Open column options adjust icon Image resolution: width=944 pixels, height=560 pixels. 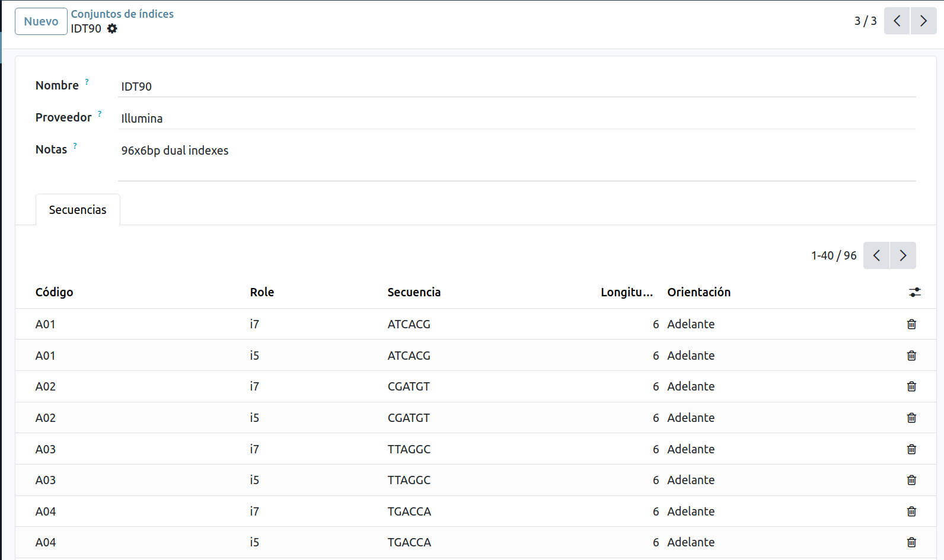[914, 292]
